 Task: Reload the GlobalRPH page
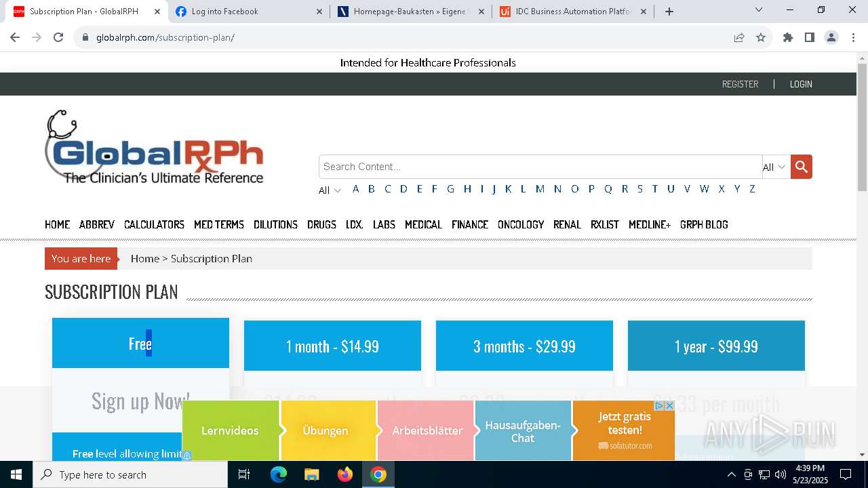(x=58, y=37)
